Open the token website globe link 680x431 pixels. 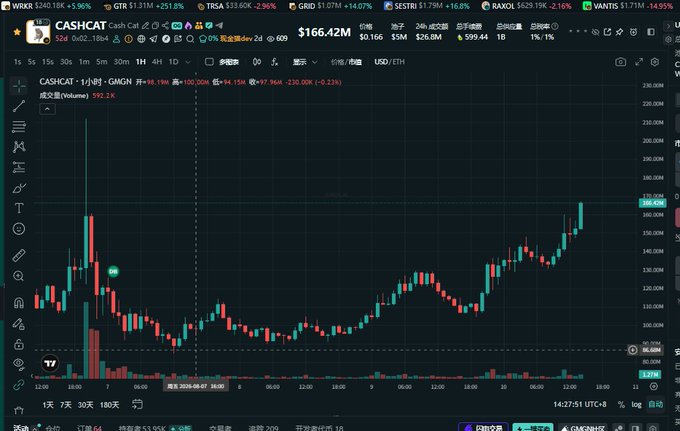tap(141, 39)
